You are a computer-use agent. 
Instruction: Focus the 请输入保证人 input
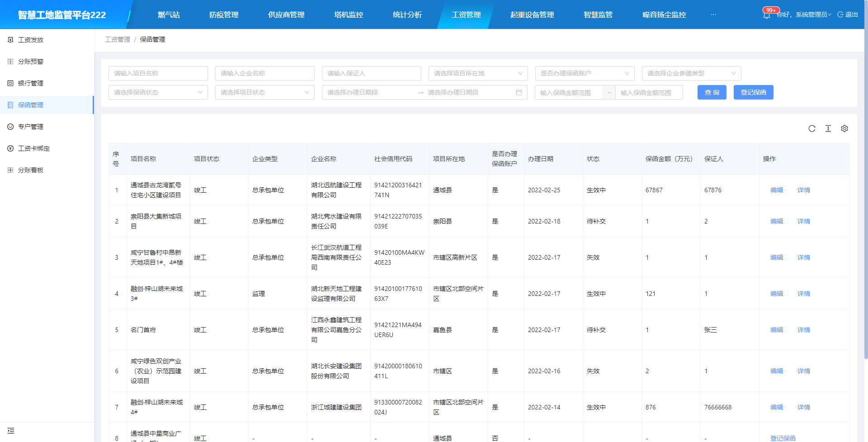pos(372,73)
